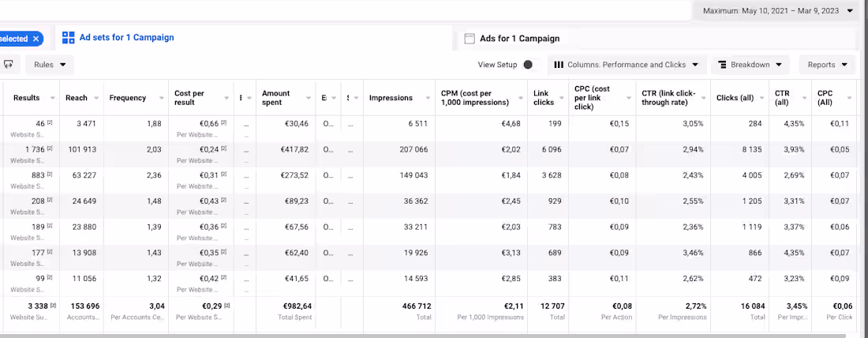
Task: Switch to Ads for 1 Campaign tab
Action: pos(519,39)
